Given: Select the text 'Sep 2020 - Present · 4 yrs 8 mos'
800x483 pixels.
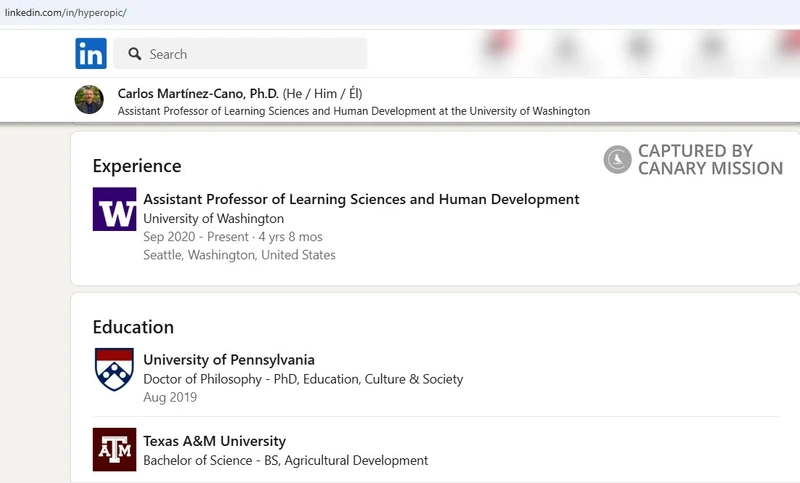Looking at the screenshot, I should (233, 237).
